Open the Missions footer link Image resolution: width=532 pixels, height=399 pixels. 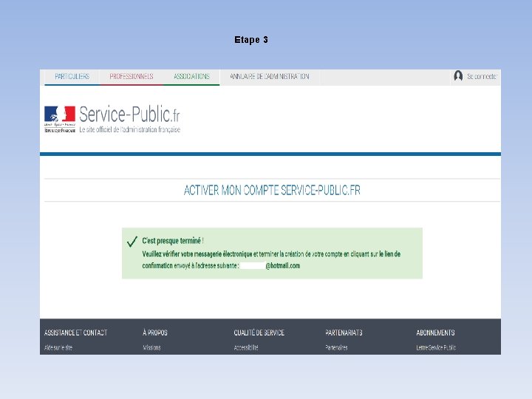click(x=151, y=348)
